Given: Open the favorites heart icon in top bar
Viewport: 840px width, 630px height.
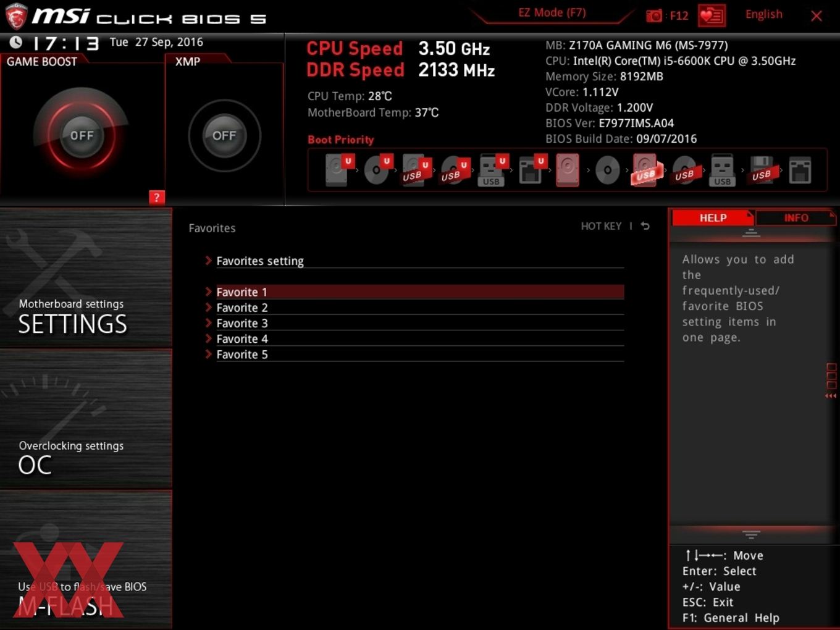Looking at the screenshot, I should 712,15.
